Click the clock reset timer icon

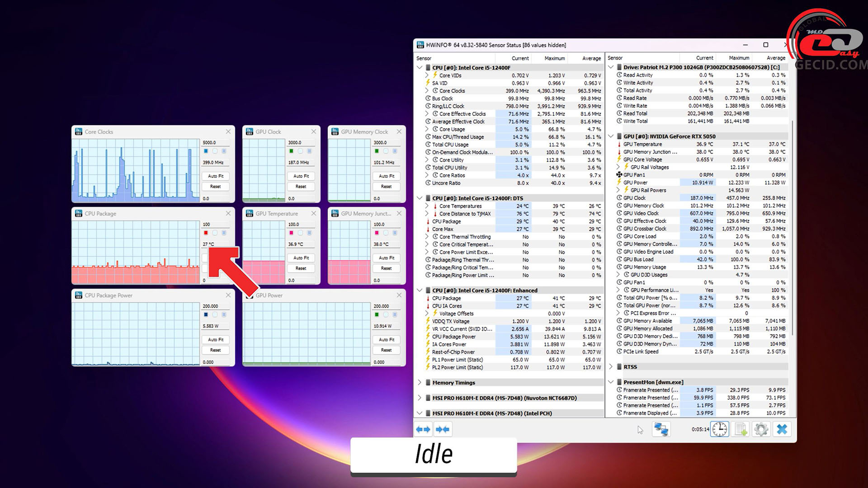pyautogui.click(x=719, y=429)
